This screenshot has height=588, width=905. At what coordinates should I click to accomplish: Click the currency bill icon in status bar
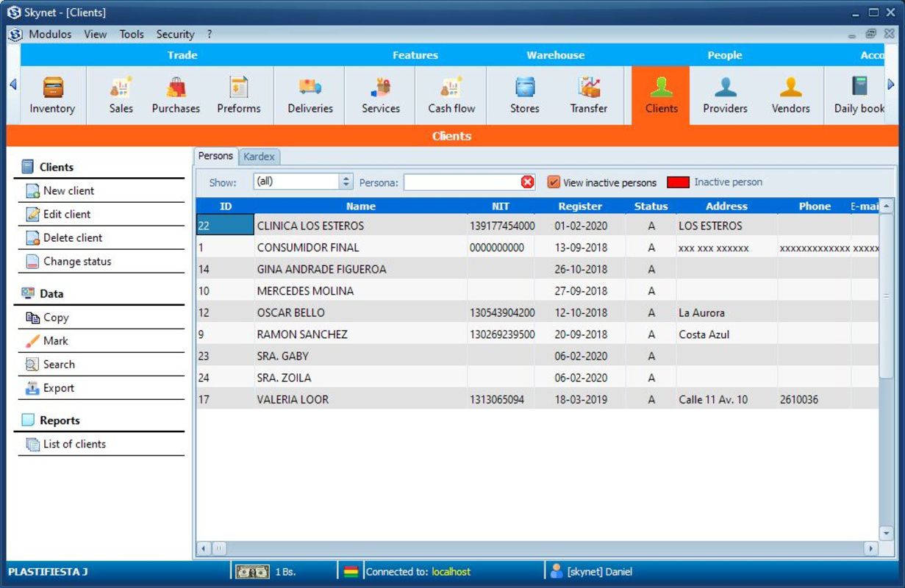click(x=251, y=572)
